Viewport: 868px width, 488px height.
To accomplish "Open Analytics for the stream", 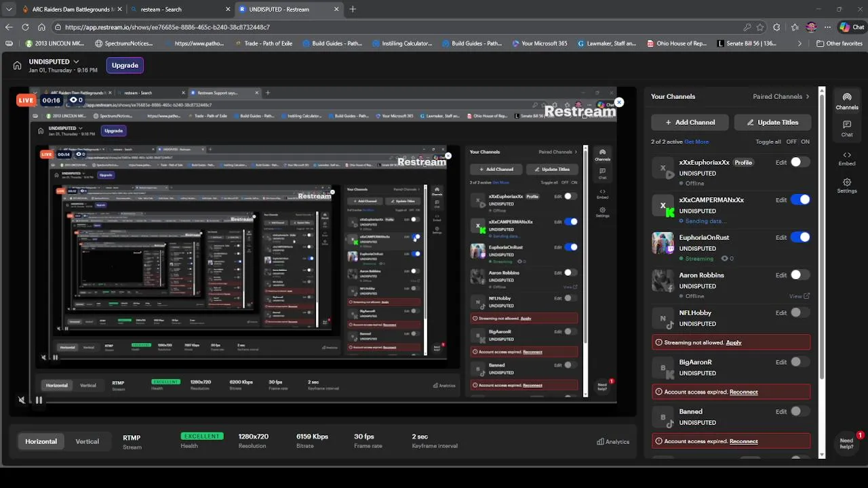I will pos(613,441).
